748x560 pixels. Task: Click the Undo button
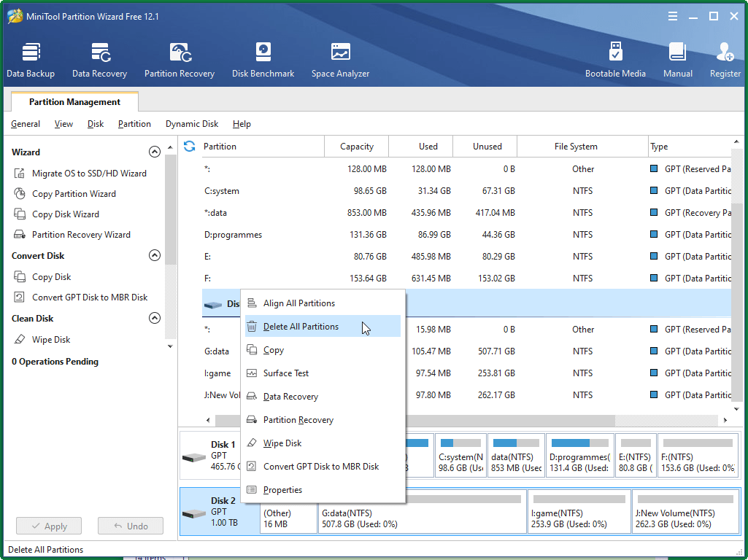click(130, 526)
